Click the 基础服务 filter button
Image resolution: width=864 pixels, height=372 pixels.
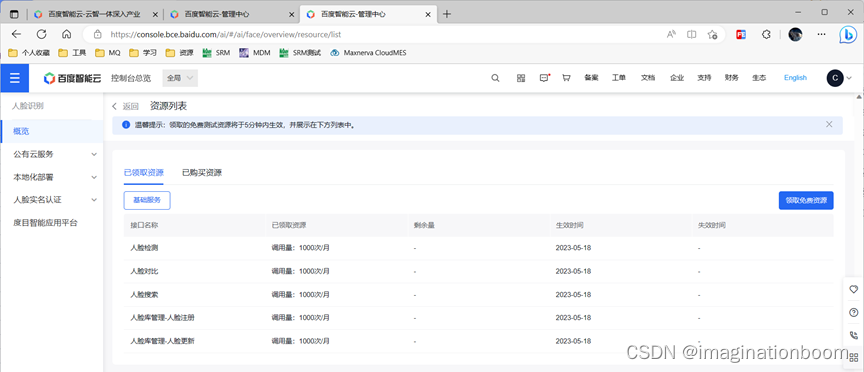[147, 201]
